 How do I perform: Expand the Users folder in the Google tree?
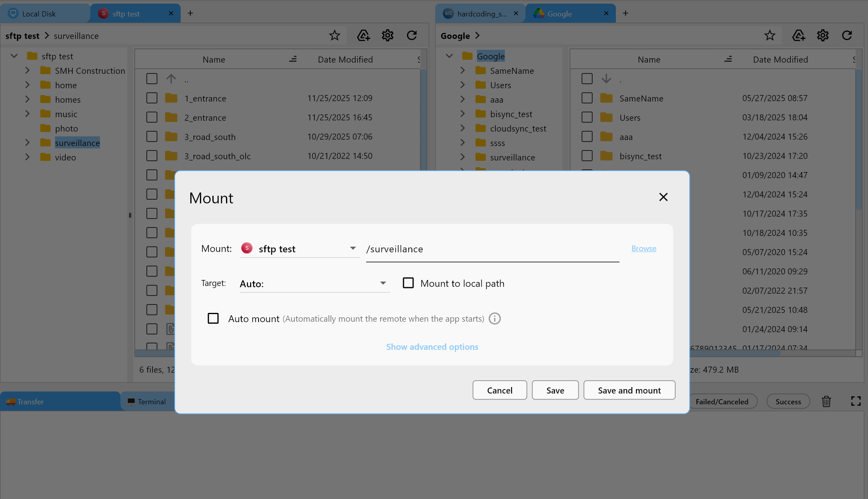tap(463, 85)
